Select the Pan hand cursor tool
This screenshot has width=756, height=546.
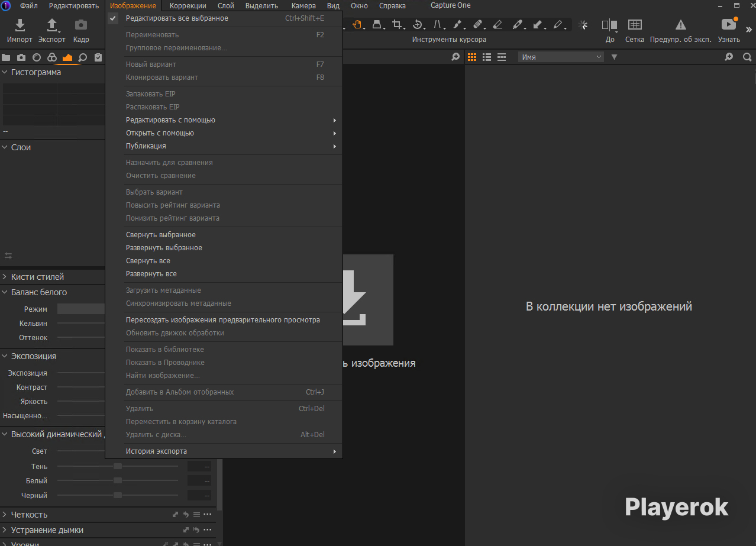(x=357, y=25)
